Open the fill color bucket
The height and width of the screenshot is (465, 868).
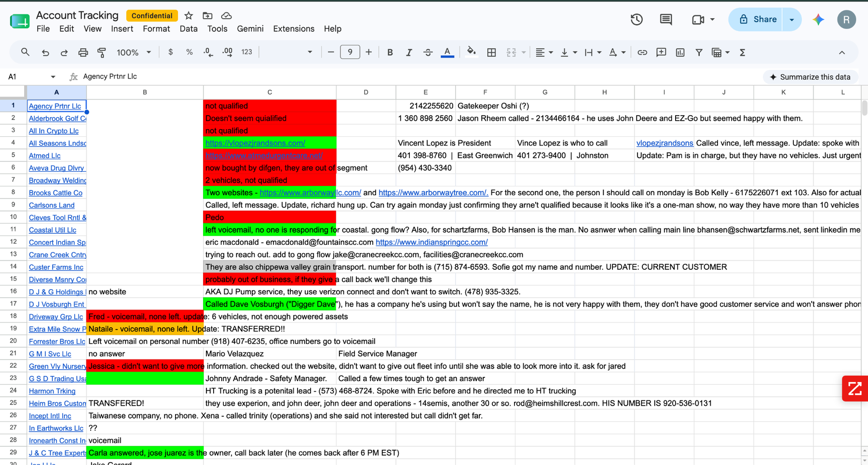[x=471, y=52]
